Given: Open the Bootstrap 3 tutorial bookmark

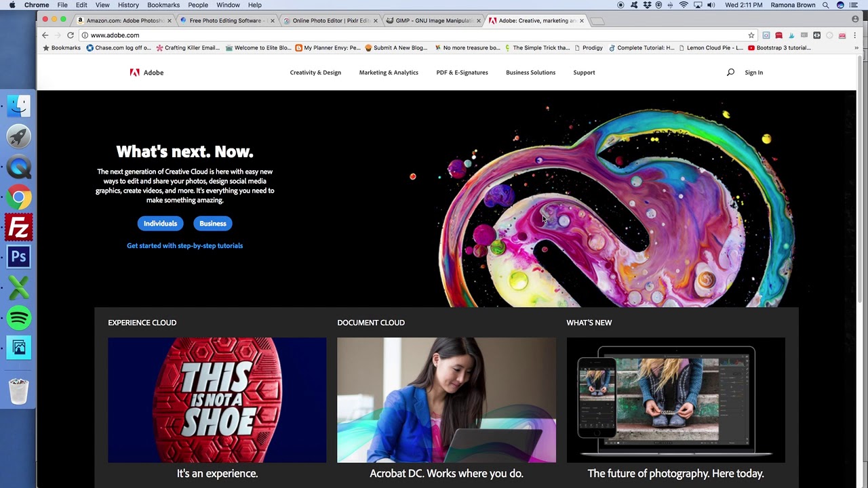Looking at the screenshot, I should click(779, 48).
